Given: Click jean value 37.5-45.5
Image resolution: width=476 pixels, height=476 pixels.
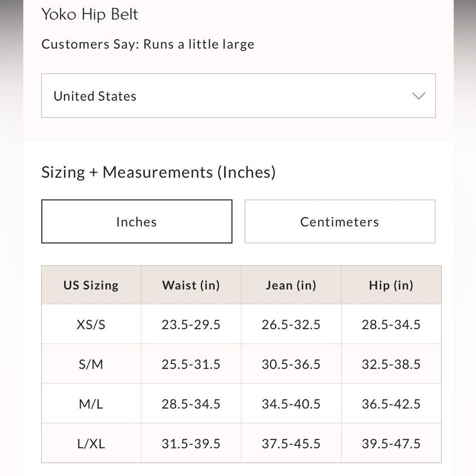Looking at the screenshot, I should [291, 444].
